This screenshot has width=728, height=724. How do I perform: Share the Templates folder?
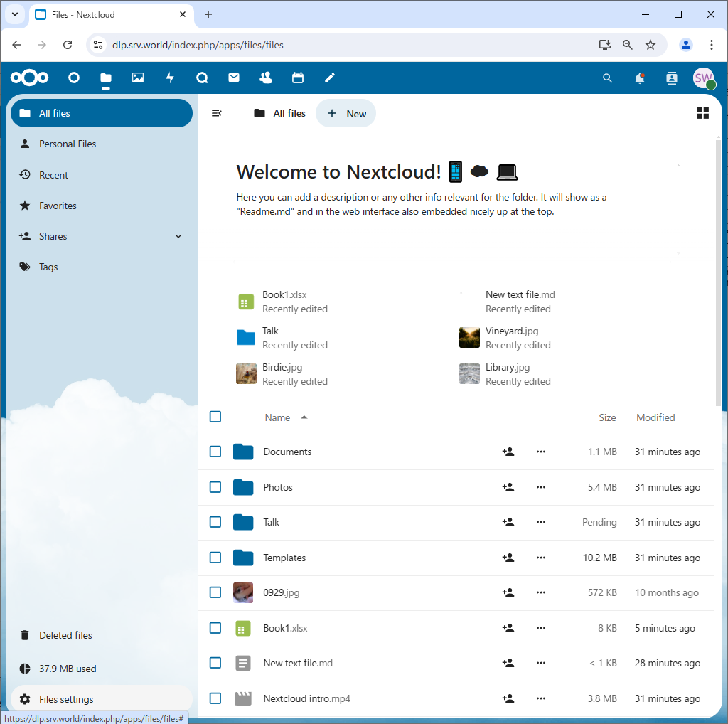pyautogui.click(x=508, y=558)
